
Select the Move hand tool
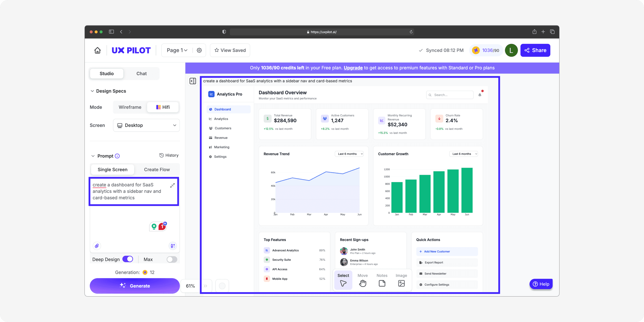(x=363, y=280)
